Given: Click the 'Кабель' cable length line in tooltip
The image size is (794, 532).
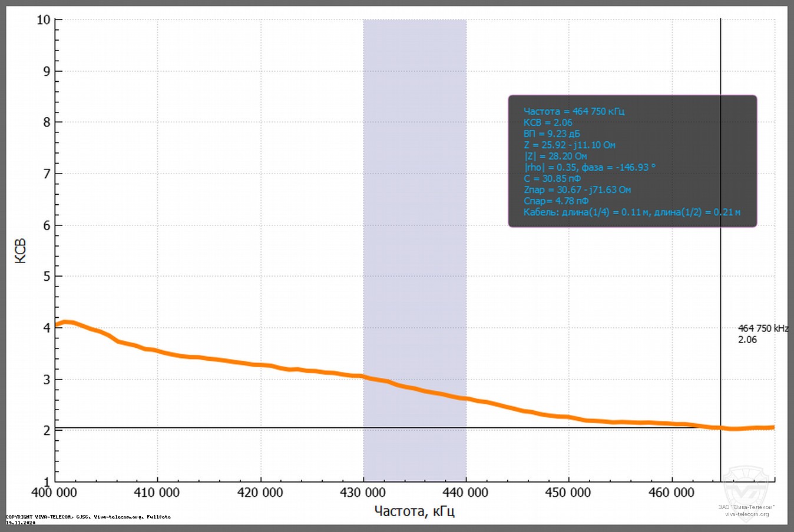Looking at the screenshot, I should click(x=631, y=212).
